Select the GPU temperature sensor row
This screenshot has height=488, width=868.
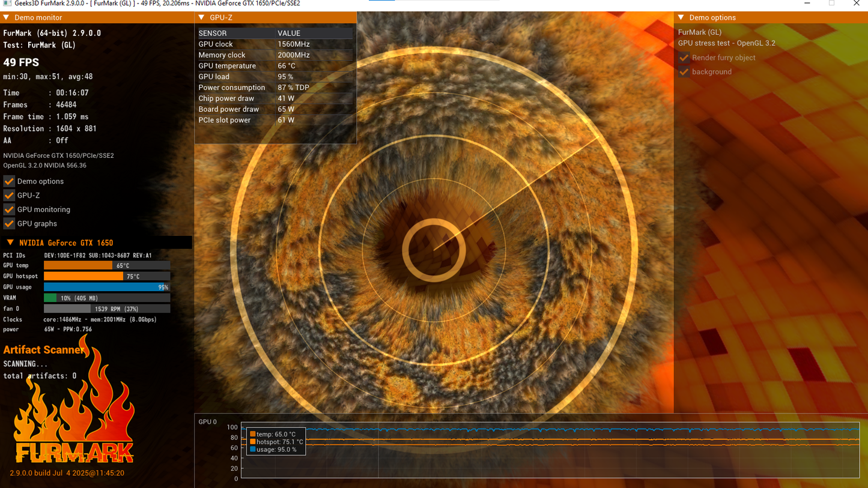click(275, 66)
